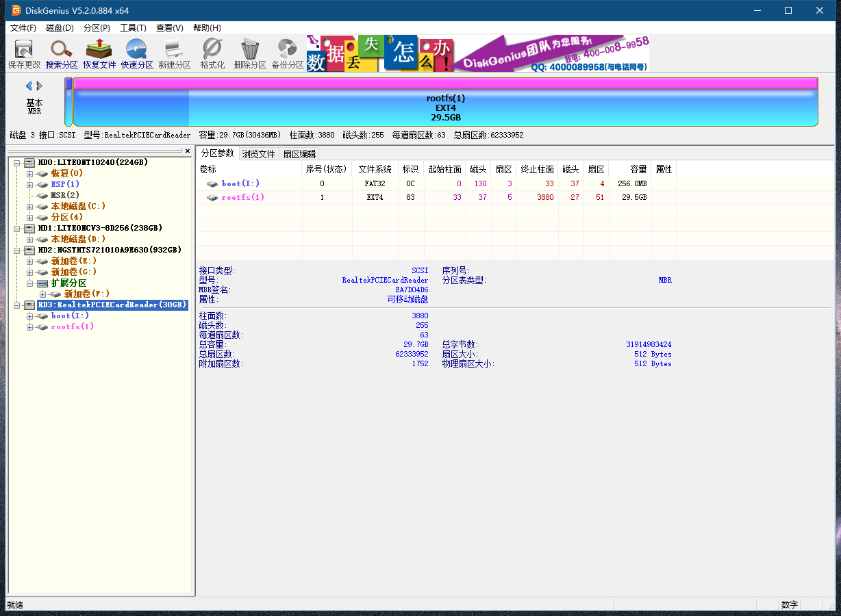
Task: Go to previous disk with left arrow
Action: coord(29,86)
